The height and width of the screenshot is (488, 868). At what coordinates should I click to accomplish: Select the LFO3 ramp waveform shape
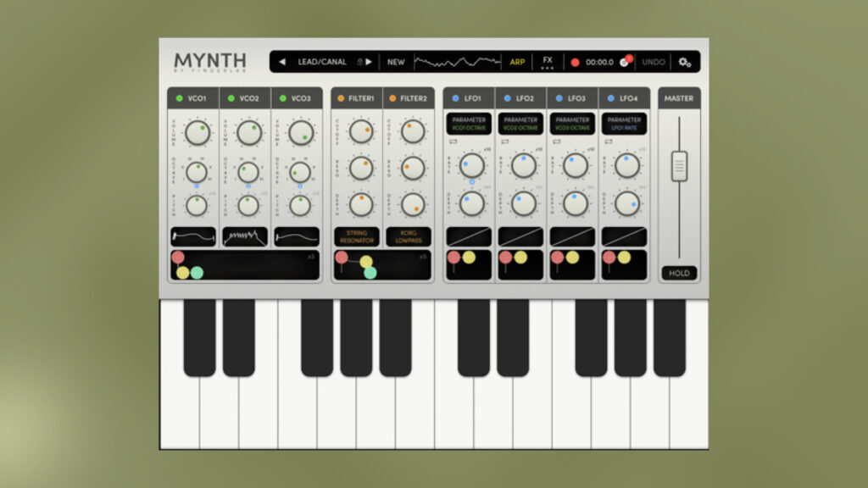(572, 236)
